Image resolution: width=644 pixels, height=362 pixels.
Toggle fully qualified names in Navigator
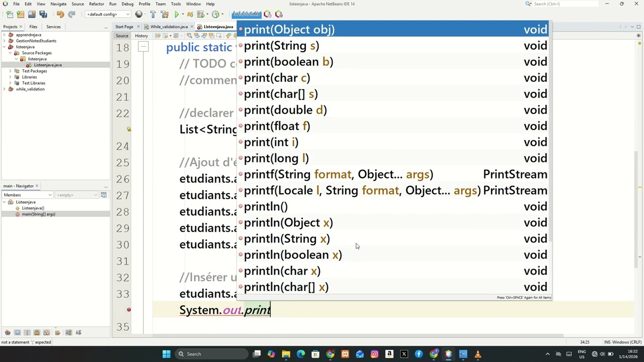click(x=57, y=332)
